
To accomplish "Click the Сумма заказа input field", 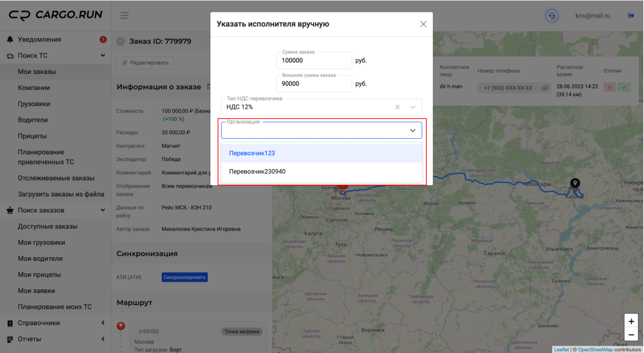I will coord(313,60).
